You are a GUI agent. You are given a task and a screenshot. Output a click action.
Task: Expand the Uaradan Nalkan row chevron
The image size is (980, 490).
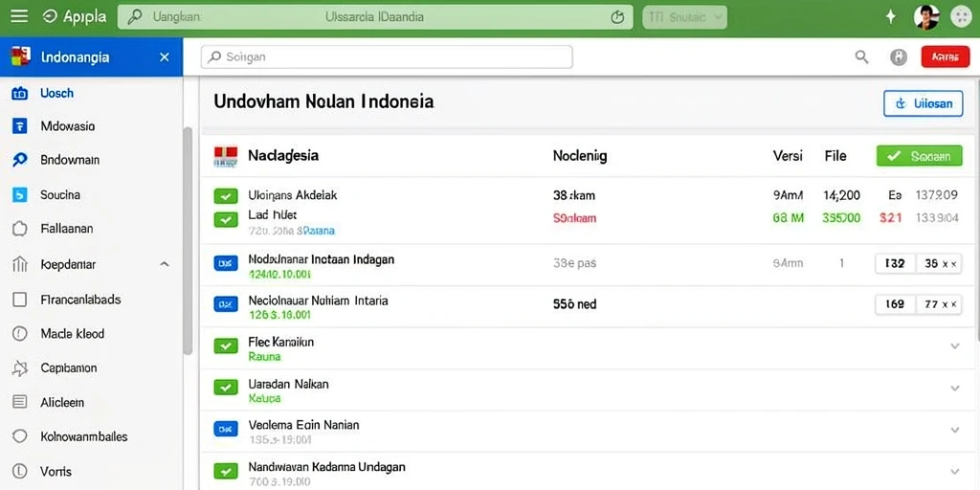tap(954, 389)
